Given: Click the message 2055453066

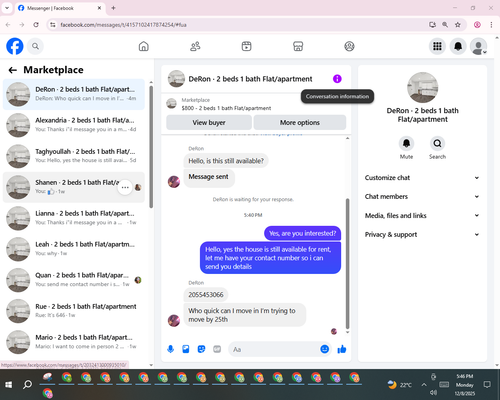Looking at the screenshot, I should (x=206, y=295).
